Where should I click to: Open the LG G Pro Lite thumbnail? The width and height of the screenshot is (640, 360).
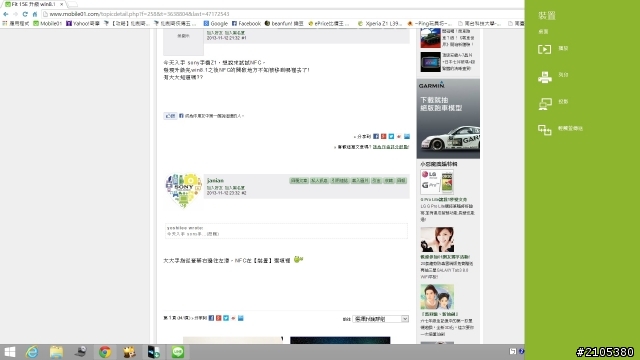(437, 182)
